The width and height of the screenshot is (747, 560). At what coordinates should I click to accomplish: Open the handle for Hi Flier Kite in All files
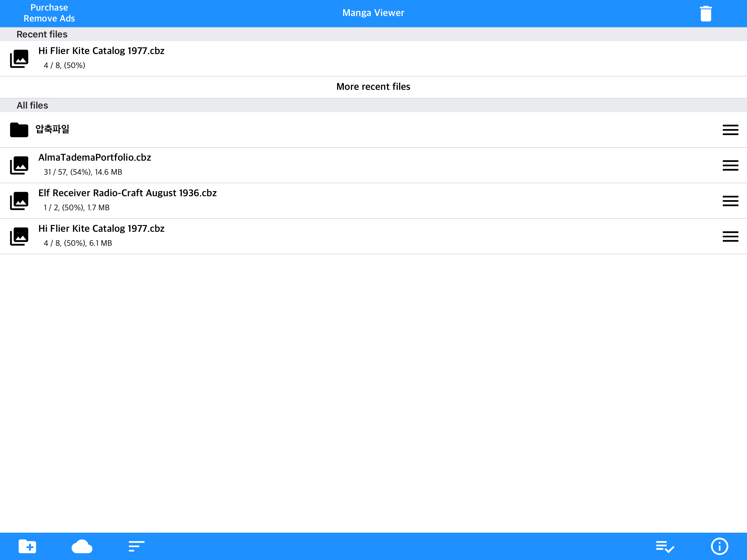730,237
